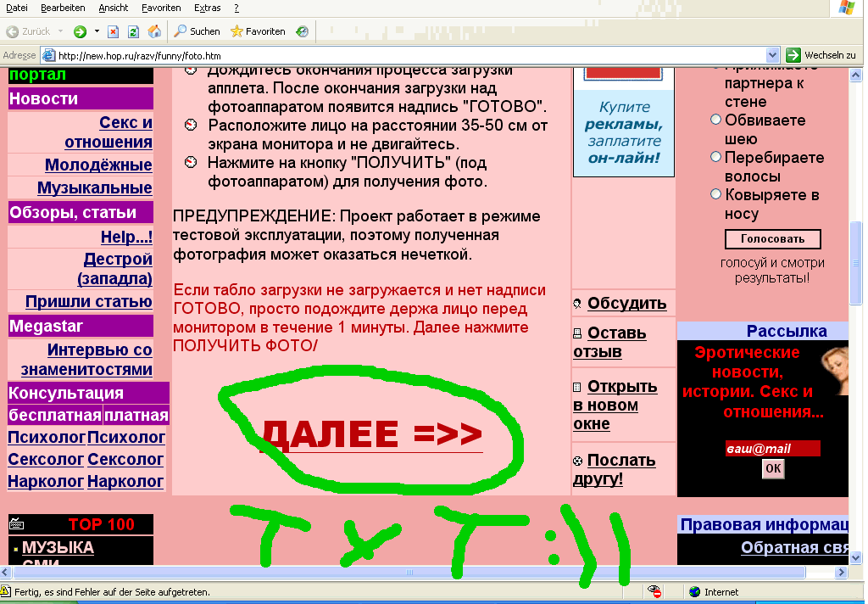
Task: Click the media history toolbar icon
Action: 303,31
